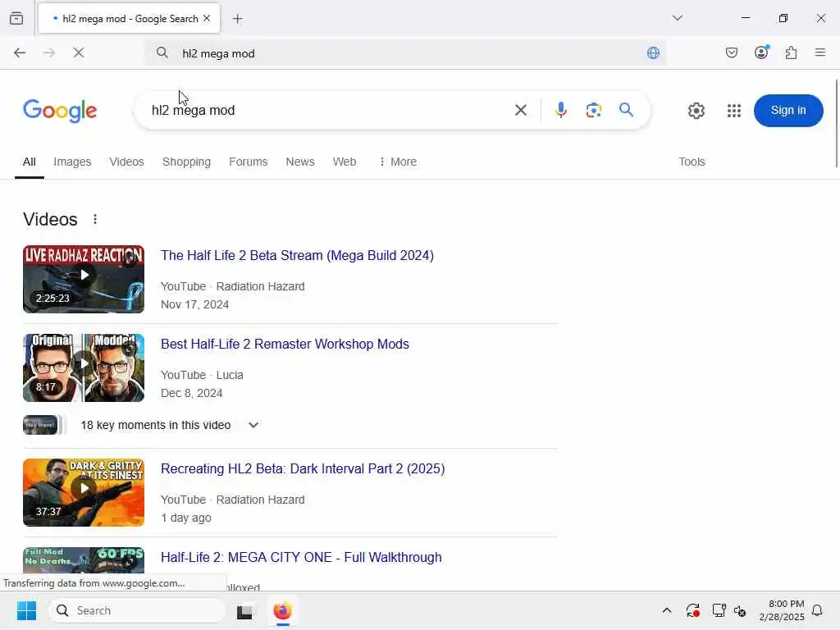Click the taskbar Search box
Screen dimensions: 840x630
pos(137,610)
